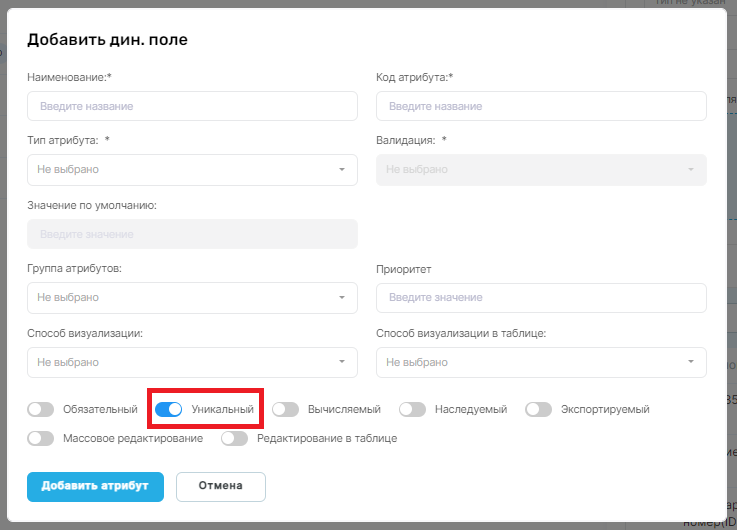Click the Способ визуализации dropdown arrow icon

tap(342, 362)
